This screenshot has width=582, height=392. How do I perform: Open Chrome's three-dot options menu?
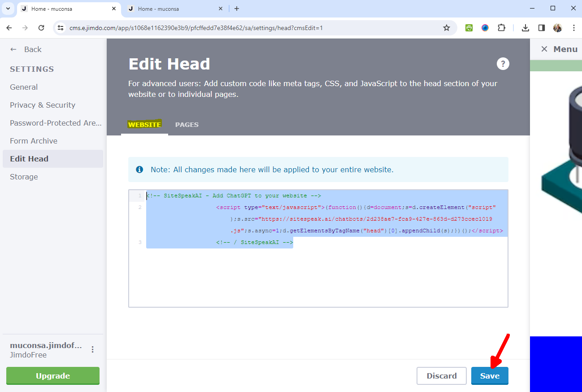coord(573,28)
